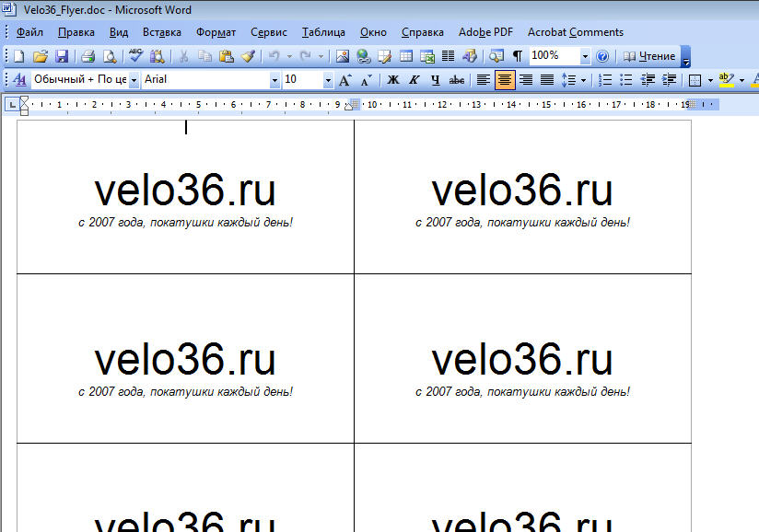759x532 pixels.
Task: Open a file with the folder icon
Action: click(41, 56)
